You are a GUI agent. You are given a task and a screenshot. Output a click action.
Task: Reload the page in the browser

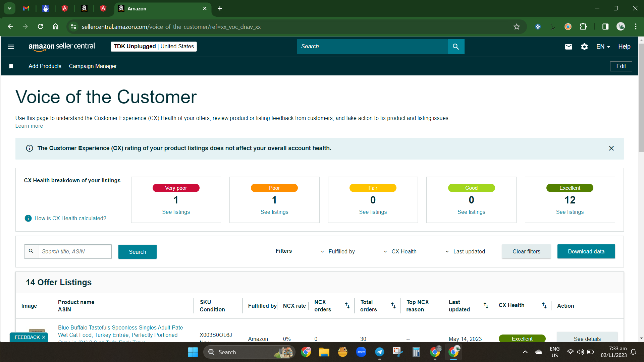(41, 26)
